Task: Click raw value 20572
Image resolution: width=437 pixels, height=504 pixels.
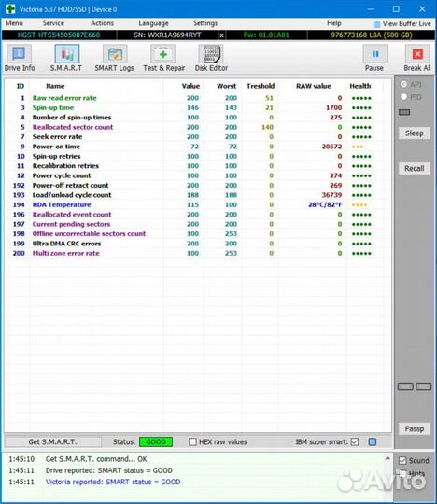Action: 331,147
